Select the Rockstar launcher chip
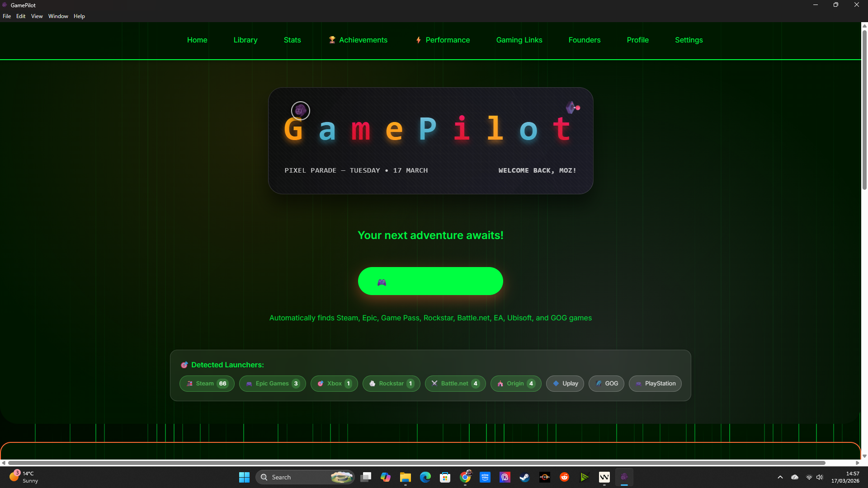868x488 pixels. [391, 384]
